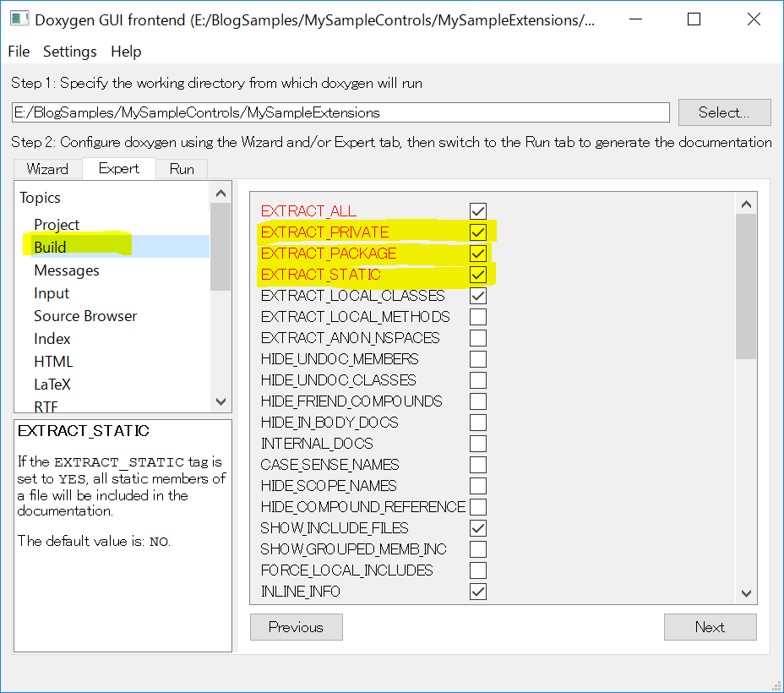Image resolution: width=784 pixels, height=693 pixels.
Task: Click the Doxygen app icon in title bar
Action: click(19, 19)
